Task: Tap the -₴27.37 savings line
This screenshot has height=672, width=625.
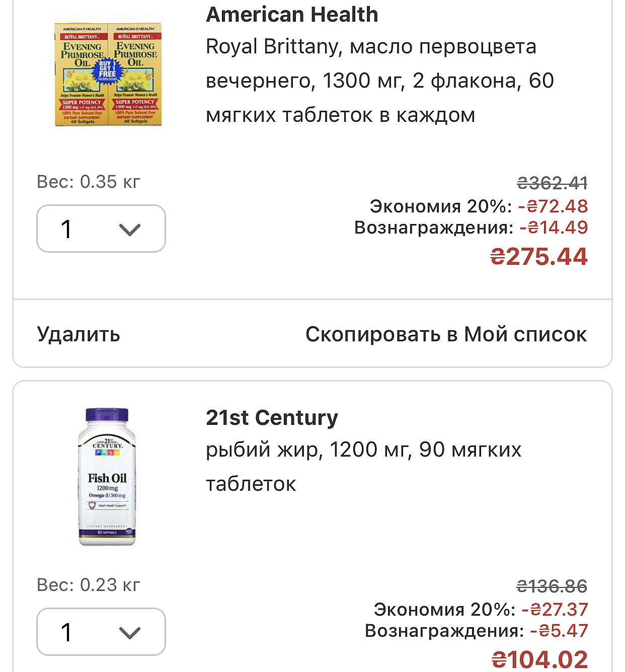Action: pyautogui.click(x=481, y=610)
